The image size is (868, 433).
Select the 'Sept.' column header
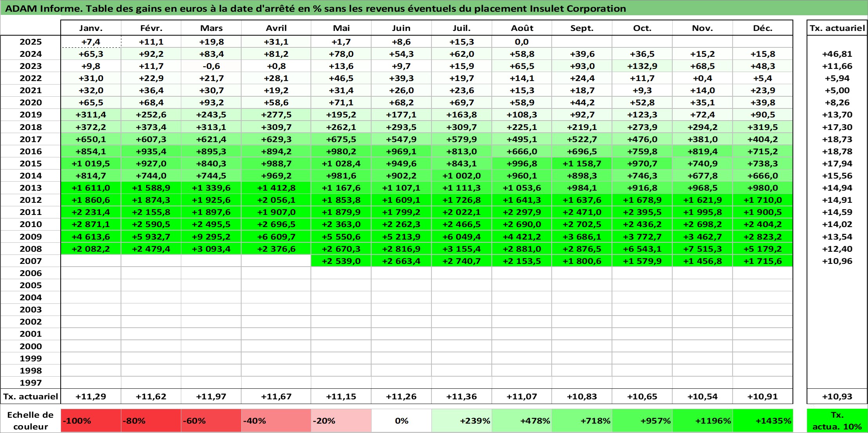pos(582,28)
